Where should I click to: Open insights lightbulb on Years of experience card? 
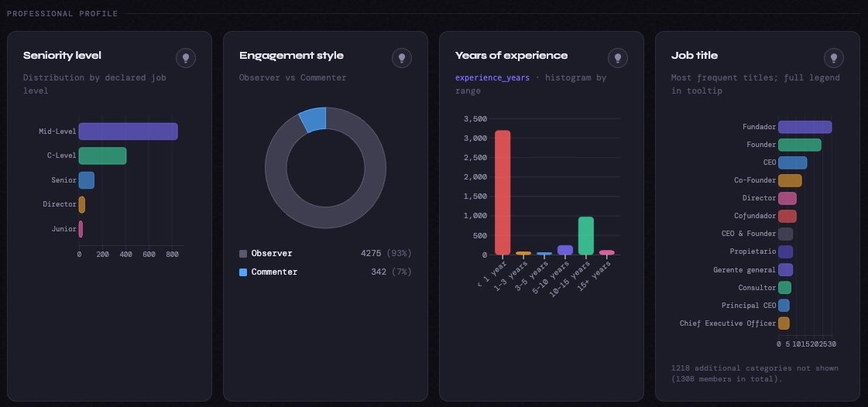pos(617,58)
